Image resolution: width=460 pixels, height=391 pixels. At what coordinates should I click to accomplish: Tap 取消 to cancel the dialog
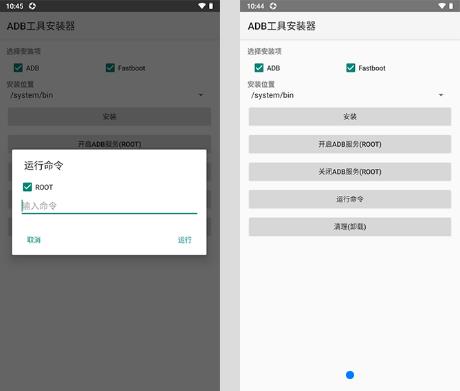(34, 240)
